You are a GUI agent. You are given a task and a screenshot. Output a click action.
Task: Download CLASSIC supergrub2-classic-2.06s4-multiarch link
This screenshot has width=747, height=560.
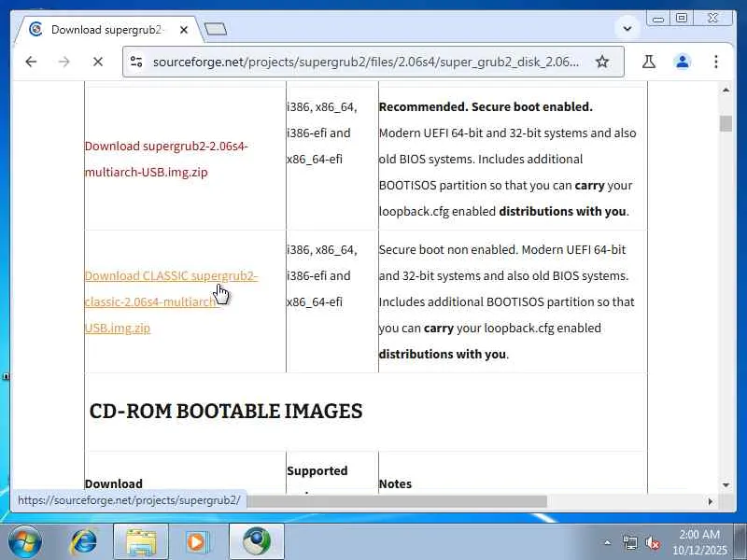[x=171, y=301]
